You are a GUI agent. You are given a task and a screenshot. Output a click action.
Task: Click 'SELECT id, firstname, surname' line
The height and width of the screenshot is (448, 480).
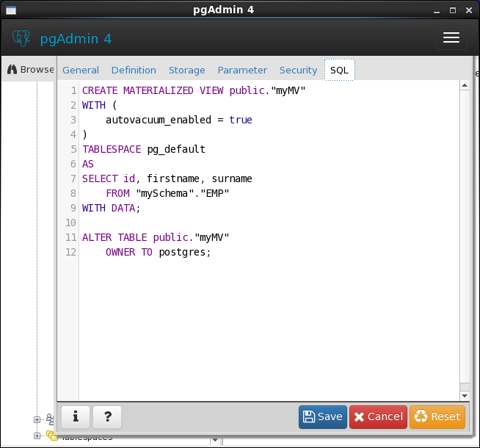(x=167, y=178)
